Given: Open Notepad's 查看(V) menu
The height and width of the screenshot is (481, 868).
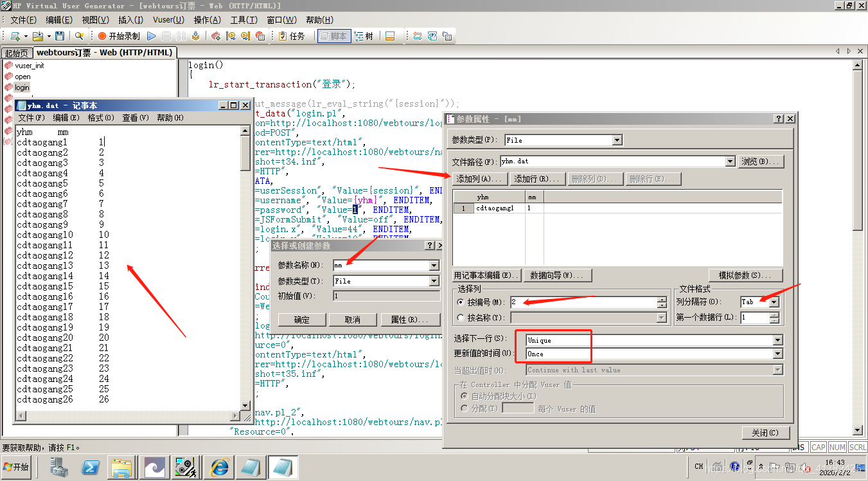Looking at the screenshot, I should point(136,118).
